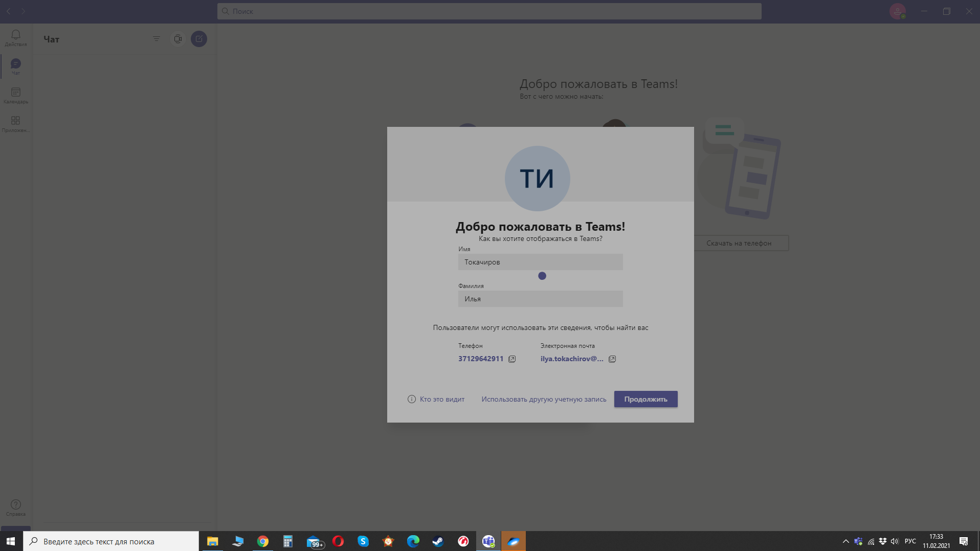Click the Поиск search box at top

(489, 11)
